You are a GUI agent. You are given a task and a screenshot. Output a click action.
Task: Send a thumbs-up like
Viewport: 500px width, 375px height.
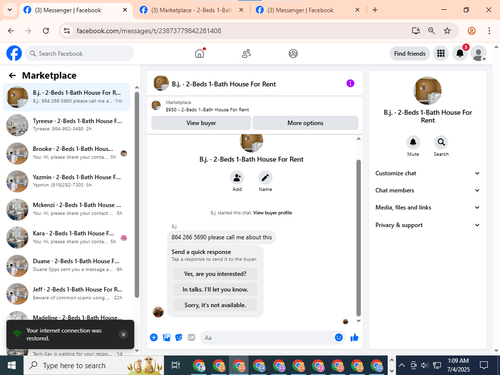pyautogui.click(x=354, y=338)
